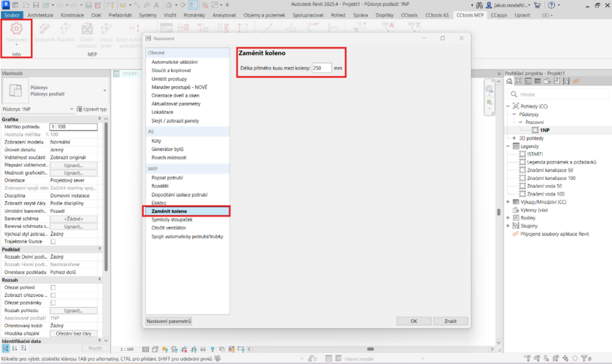Select the Spojovník ribbon tool
The height and width of the screenshot is (364, 612).
(44, 32)
